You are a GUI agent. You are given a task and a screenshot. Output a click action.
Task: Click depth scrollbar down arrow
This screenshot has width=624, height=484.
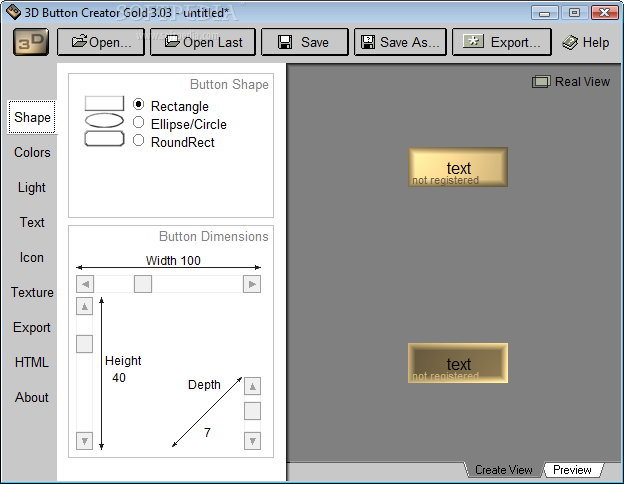[252, 441]
